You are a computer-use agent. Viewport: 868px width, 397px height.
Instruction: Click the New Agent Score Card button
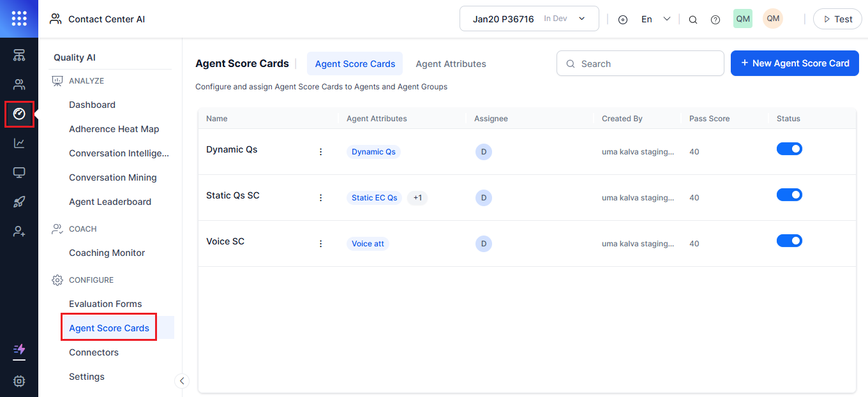794,63
